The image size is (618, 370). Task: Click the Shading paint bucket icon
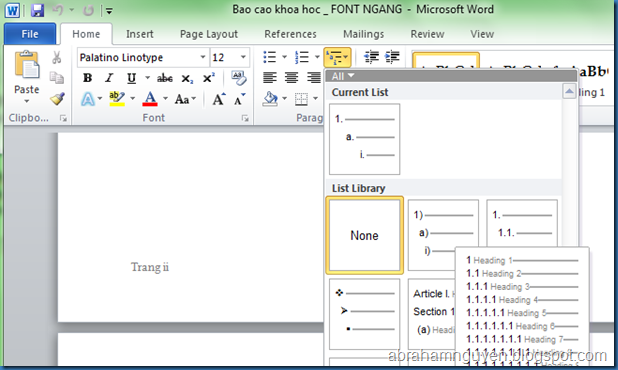tap(270, 99)
